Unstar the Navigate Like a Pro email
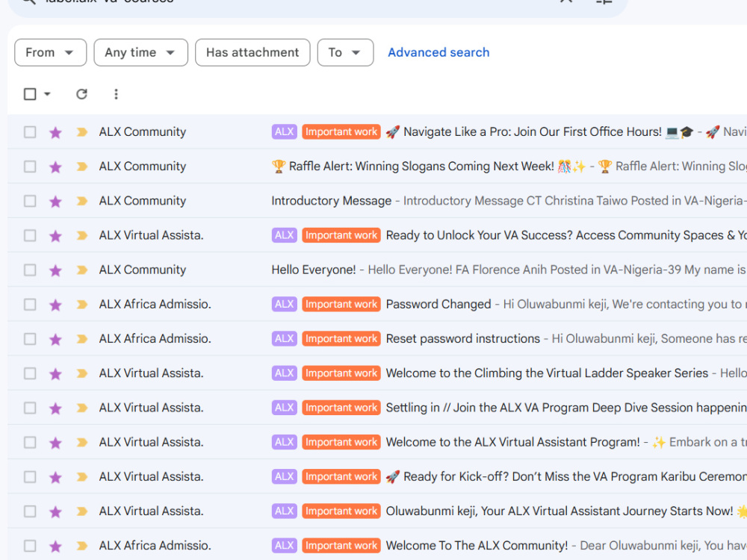This screenshot has height=560, width=747. click(x=55, y=132)
